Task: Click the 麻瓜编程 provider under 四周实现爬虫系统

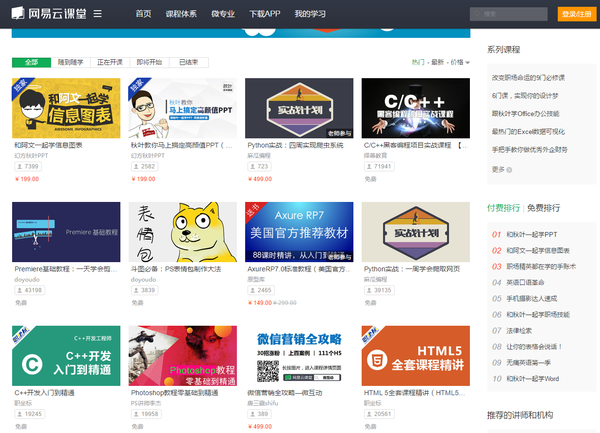Action: (259, 156)
